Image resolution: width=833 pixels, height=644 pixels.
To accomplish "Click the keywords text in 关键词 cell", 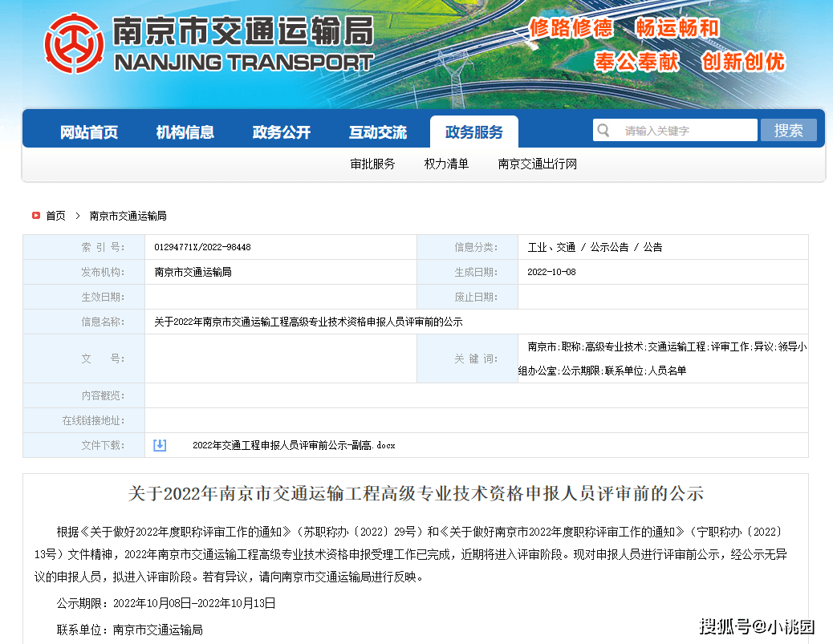I will tap(663, 359).
